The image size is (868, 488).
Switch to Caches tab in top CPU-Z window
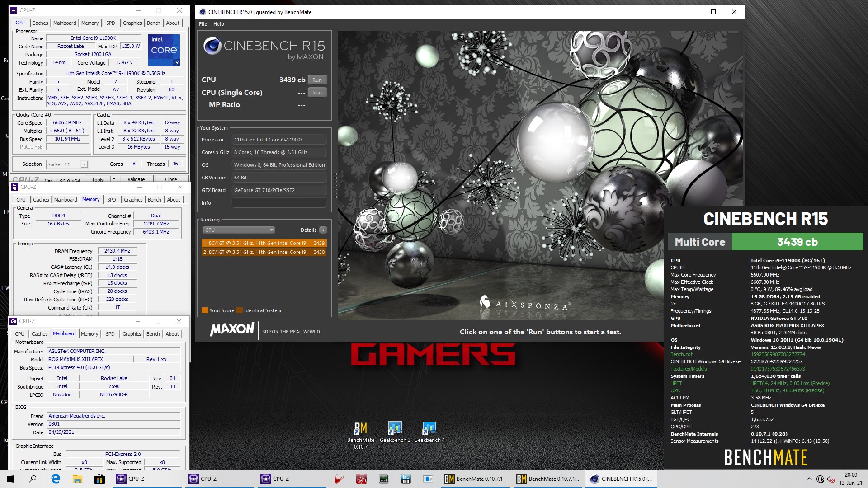[x=40, y=23]
